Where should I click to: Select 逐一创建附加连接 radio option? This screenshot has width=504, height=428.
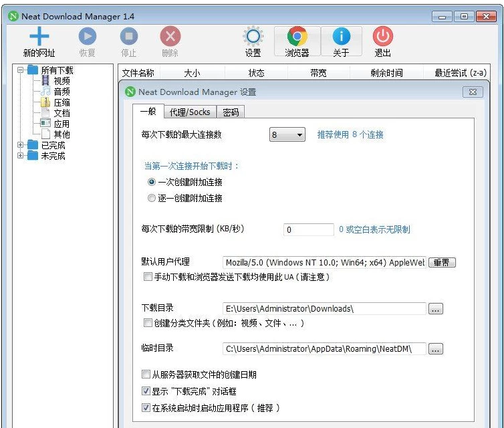pos(152,198)
